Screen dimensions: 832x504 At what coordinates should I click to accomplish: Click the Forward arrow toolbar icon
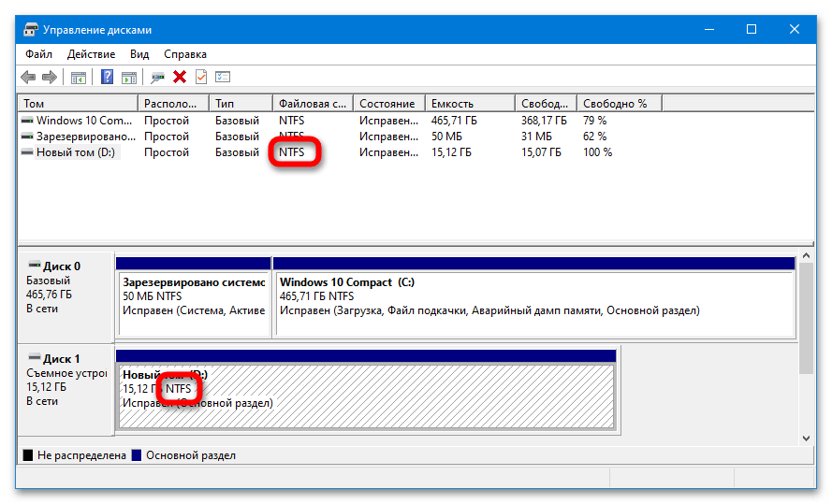coord(49,78)
